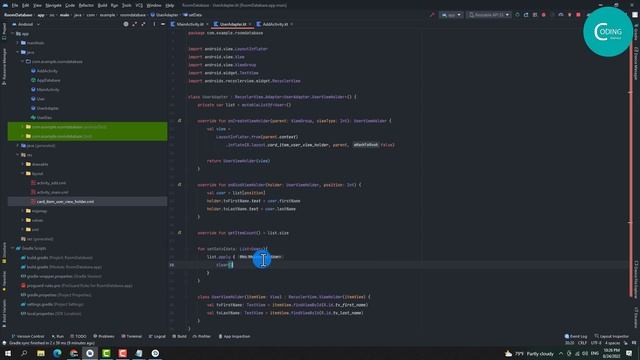Open the Terminal tool window
Screen dimensions: 640x360
click(x=131, y=336)
